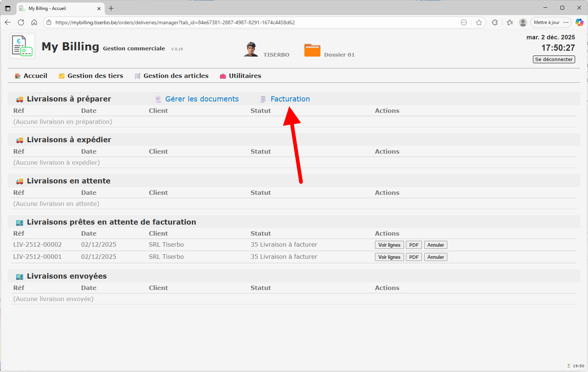
Task: Open the browser extensions puzzle icon
Action: point(495,22)
